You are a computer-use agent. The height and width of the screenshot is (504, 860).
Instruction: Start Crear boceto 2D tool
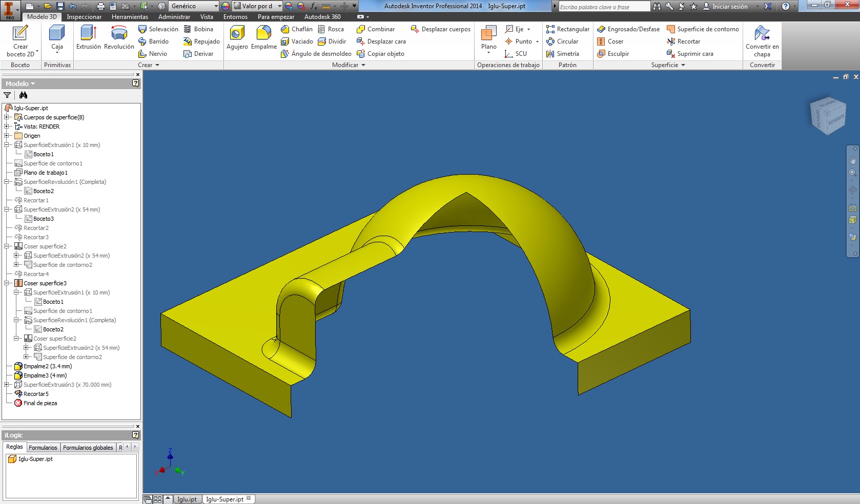click(21, 41)
